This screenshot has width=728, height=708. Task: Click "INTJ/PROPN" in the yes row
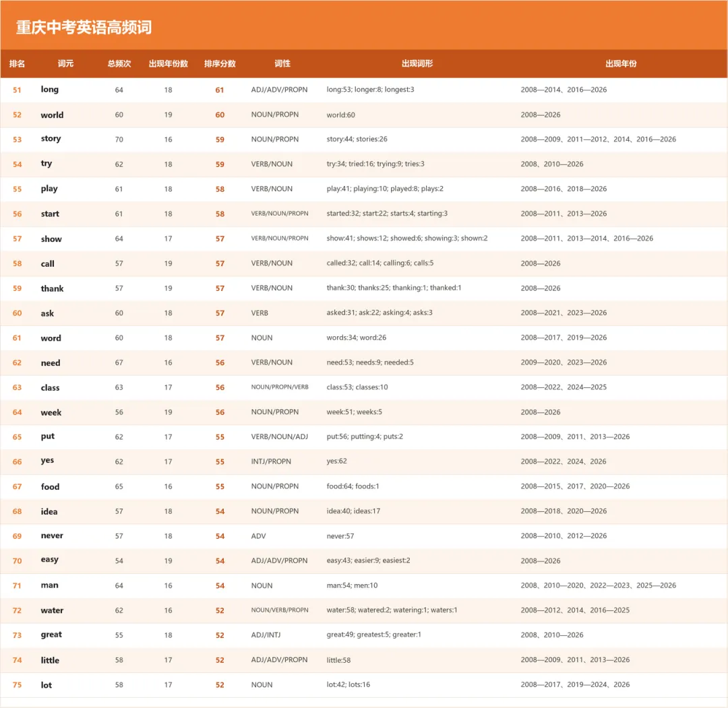pyautogui.click(x=271, y=461)
